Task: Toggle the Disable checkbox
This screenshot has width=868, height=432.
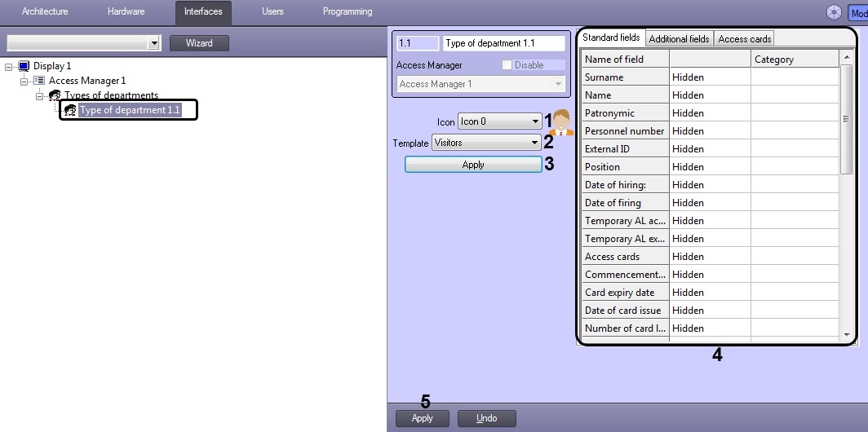Action: (507, 65)
